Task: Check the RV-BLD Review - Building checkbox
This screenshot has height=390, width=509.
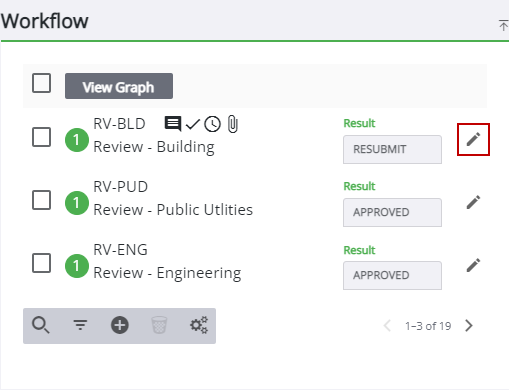Action: coord(42,137)
